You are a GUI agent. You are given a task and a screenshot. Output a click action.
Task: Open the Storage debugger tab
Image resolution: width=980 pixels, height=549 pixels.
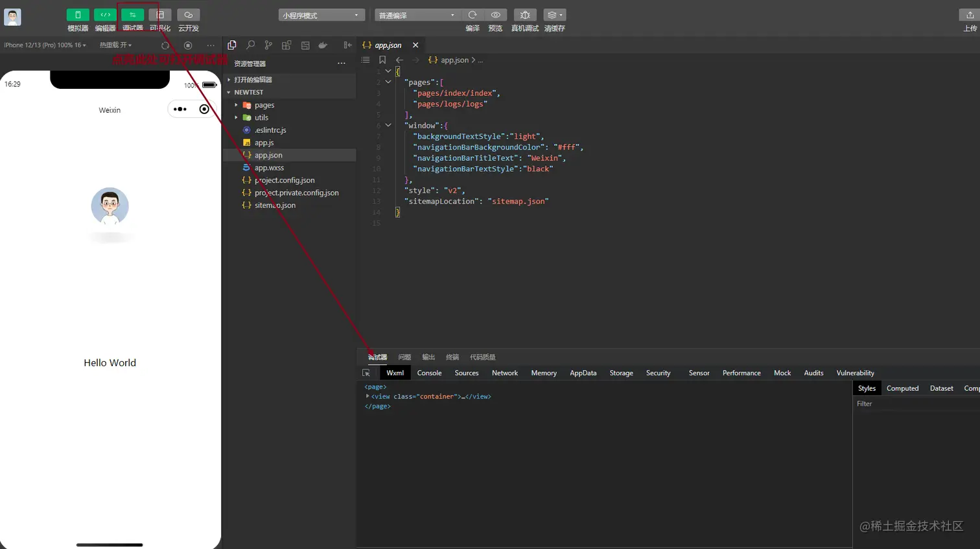click(621, 373)
